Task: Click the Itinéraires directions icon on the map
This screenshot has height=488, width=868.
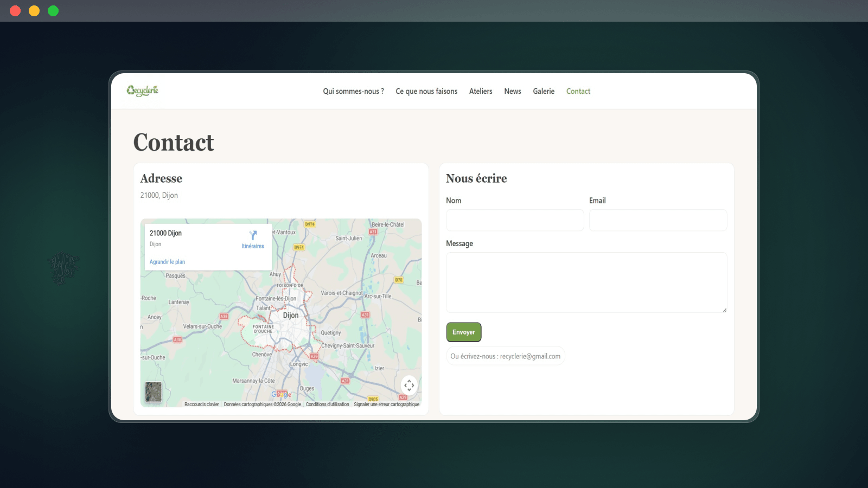Action: tap(253, 236)
